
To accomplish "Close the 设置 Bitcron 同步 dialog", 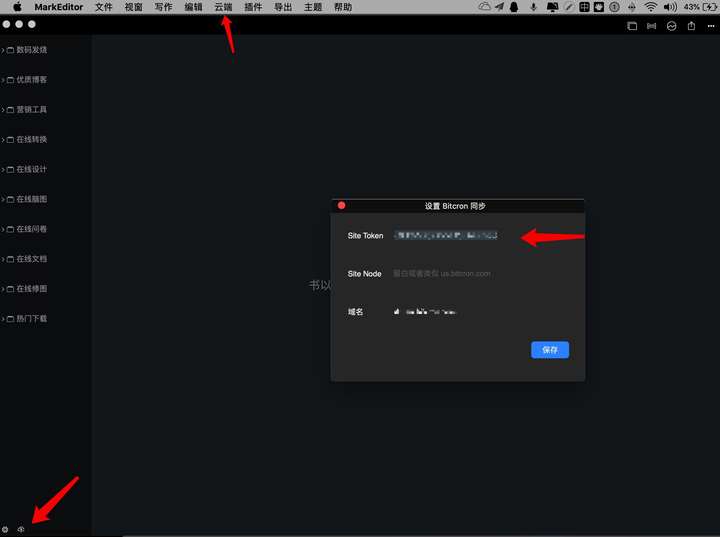I will coord(341,205).
